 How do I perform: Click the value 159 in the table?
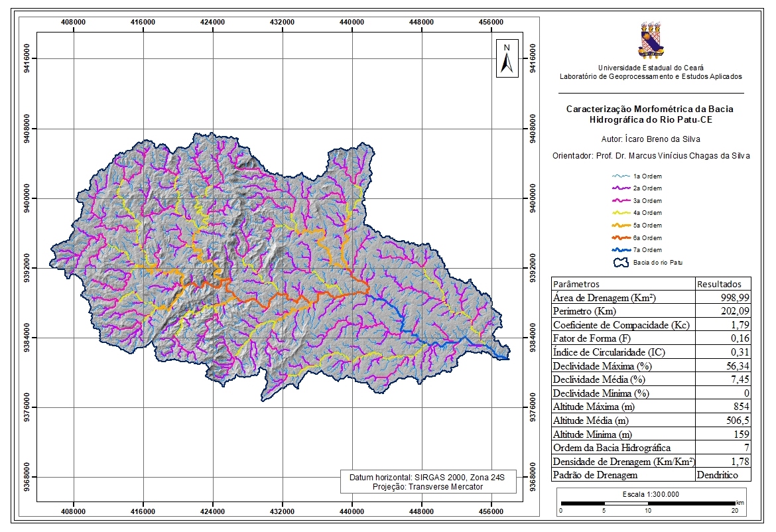742,434
